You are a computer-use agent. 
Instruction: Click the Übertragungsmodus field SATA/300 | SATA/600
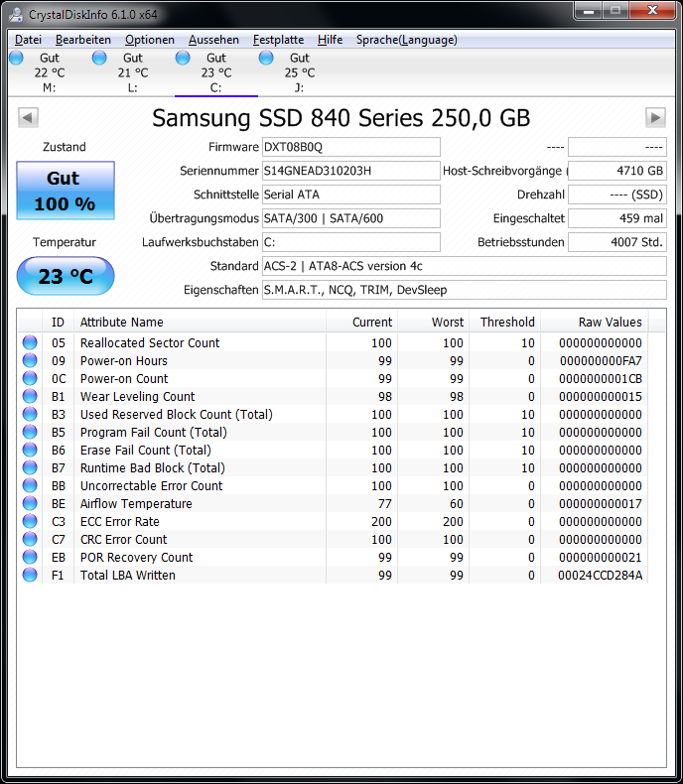click(x=351, y=218)
